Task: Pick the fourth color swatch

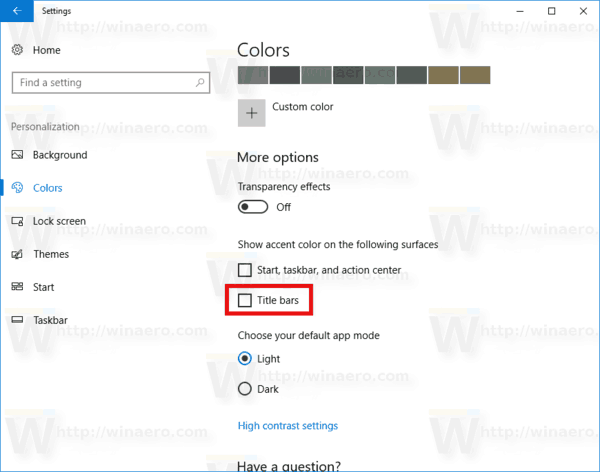Action: [x=348, y=75]
